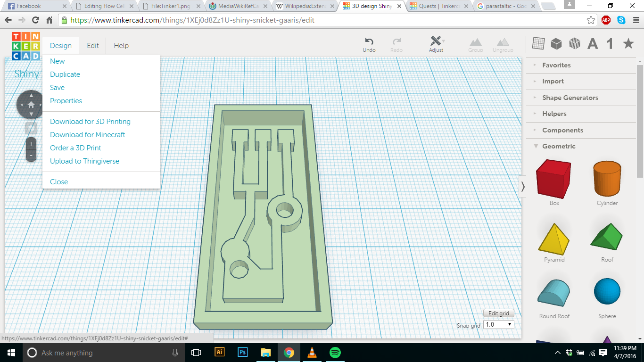
Task: Zoom in with the plus button
Action: click(31, 144)
